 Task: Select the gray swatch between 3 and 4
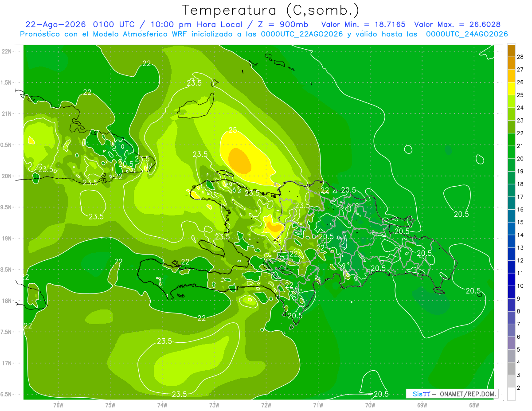point(511,368)
